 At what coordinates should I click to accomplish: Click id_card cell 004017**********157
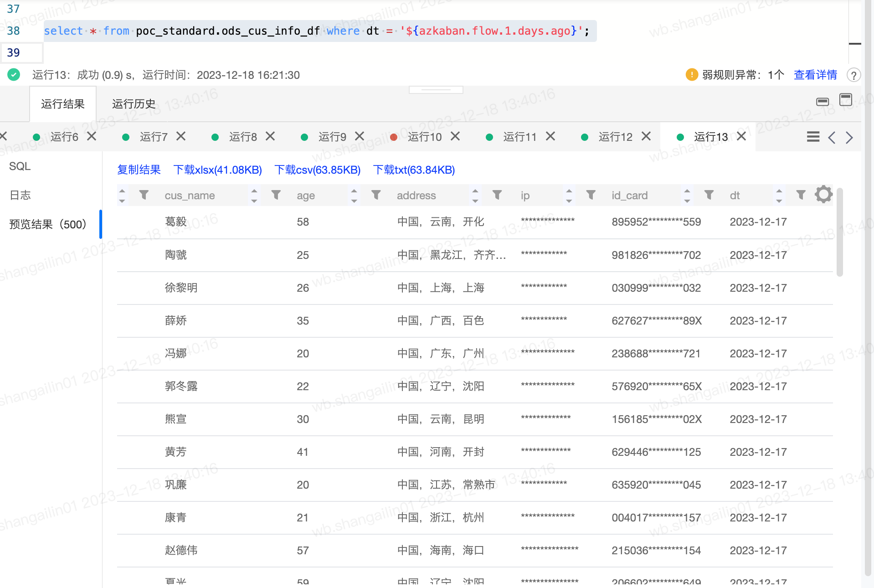click(x=656, y=517)
